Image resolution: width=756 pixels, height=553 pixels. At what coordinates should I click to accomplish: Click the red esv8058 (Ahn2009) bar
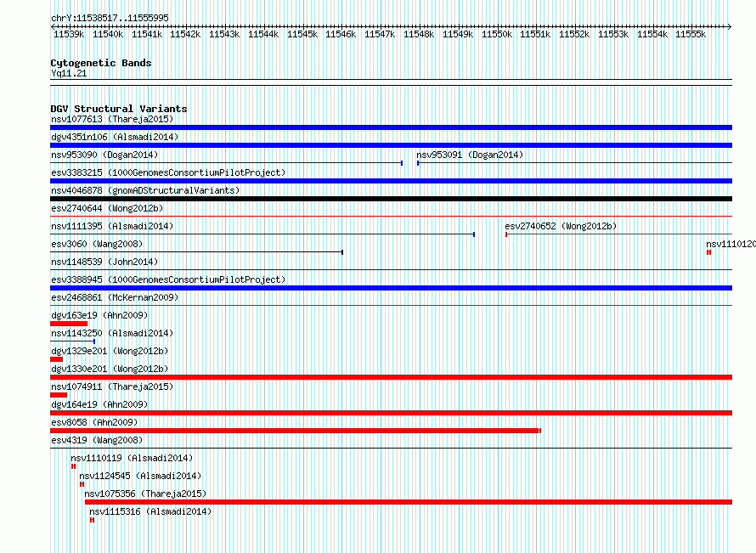click(x=296, y=431)
